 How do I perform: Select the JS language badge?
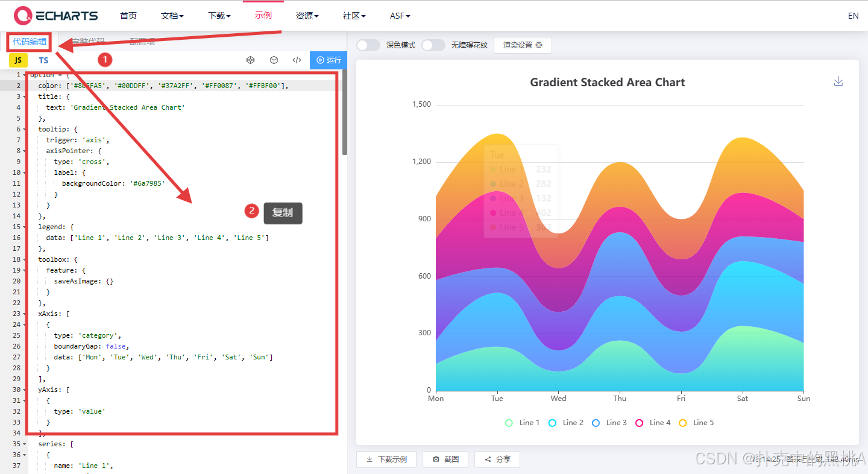(x=18, y=60)
